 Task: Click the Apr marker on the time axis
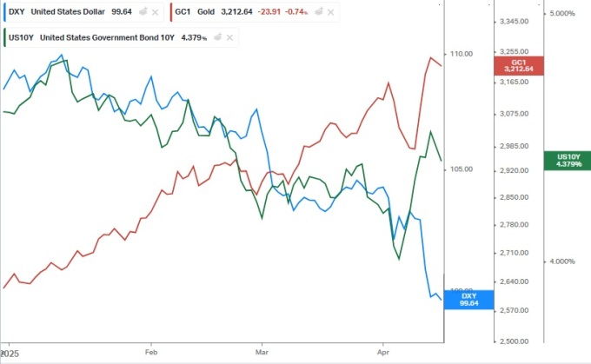(383, 353)
